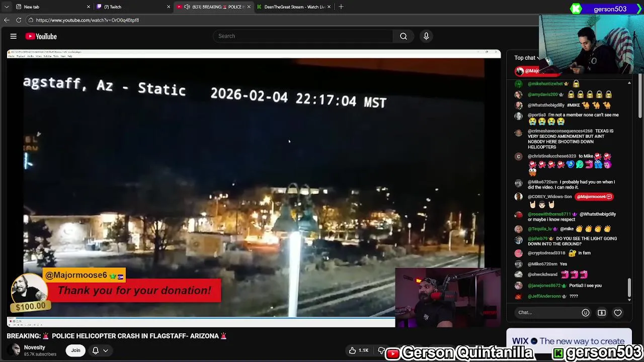View site info lock icon in address bar
644x362 pixels.
pos(31,20)
